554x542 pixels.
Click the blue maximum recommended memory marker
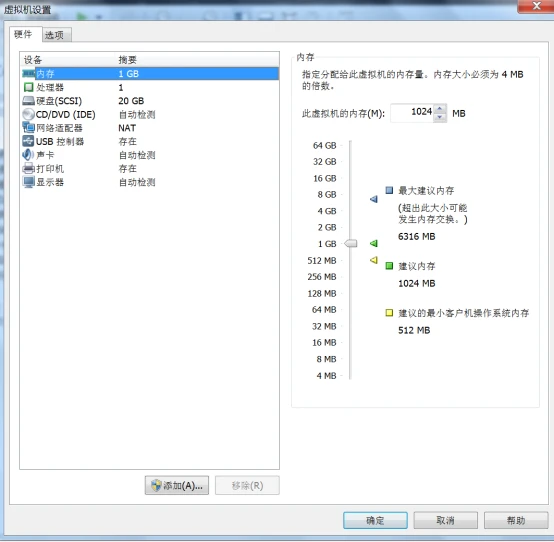point(374,199)
